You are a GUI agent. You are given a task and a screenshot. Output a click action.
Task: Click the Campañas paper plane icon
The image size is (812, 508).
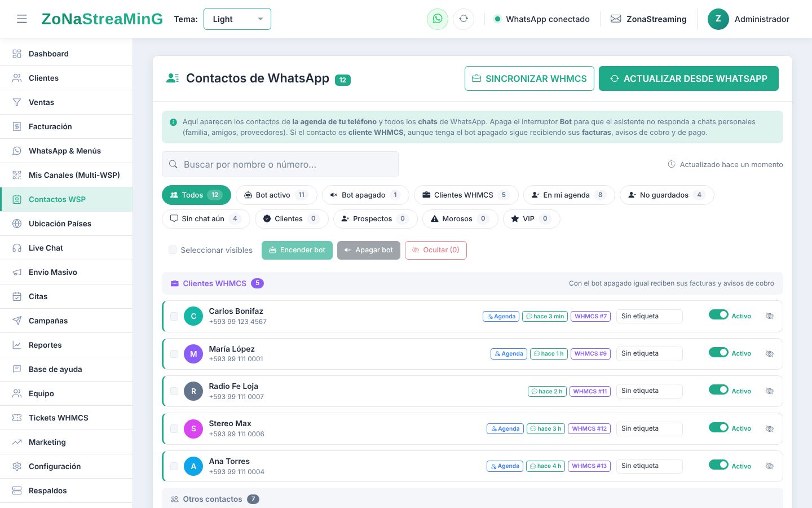[17, 321]
